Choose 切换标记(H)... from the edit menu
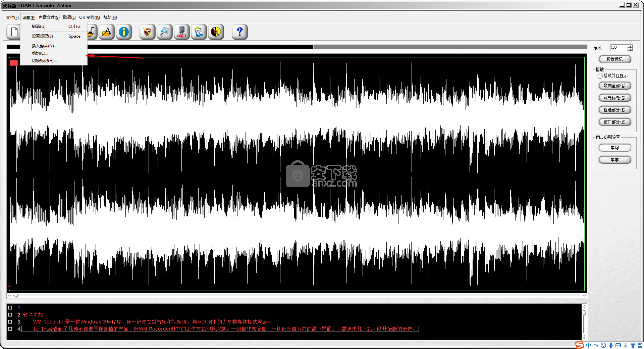The height and width of the screenshot is (349, 644). pos(54,61)
